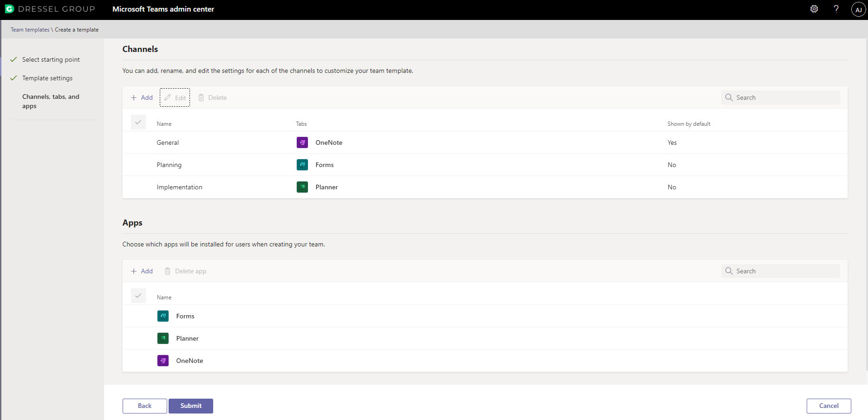Check the select-all box in Apps table
This screenshot has width=868, height=420.
[138, 296]
